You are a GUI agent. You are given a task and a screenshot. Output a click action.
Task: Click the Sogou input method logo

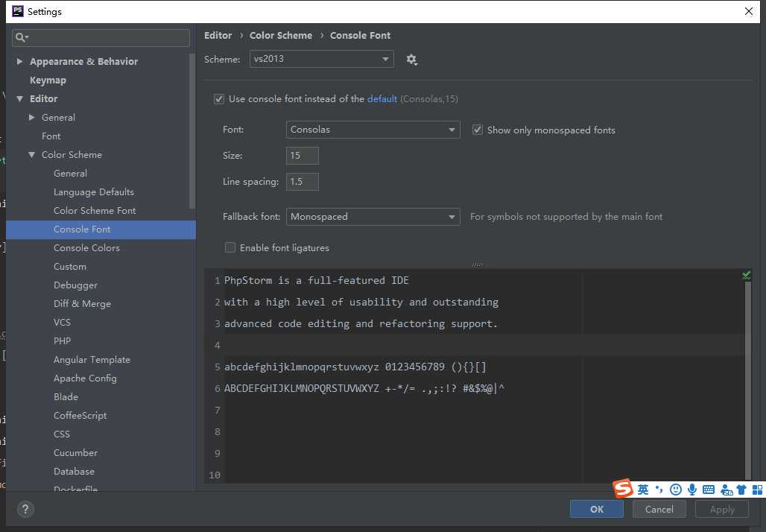coord(623,488)
